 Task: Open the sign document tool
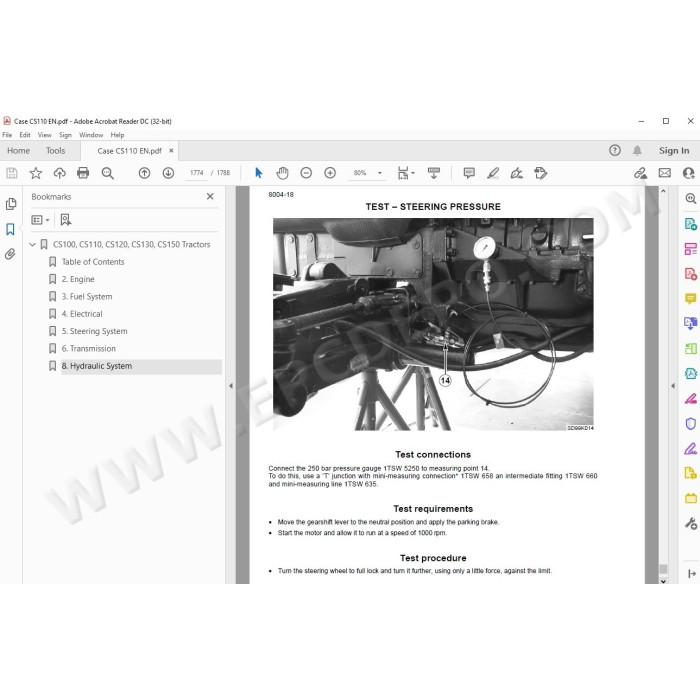517,173
